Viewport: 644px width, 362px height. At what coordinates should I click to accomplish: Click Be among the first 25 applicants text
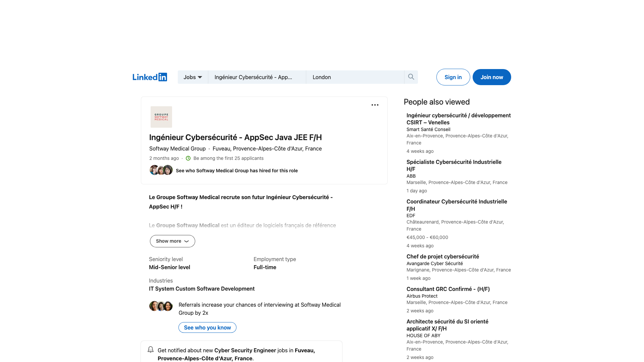(x=228, y=158)
